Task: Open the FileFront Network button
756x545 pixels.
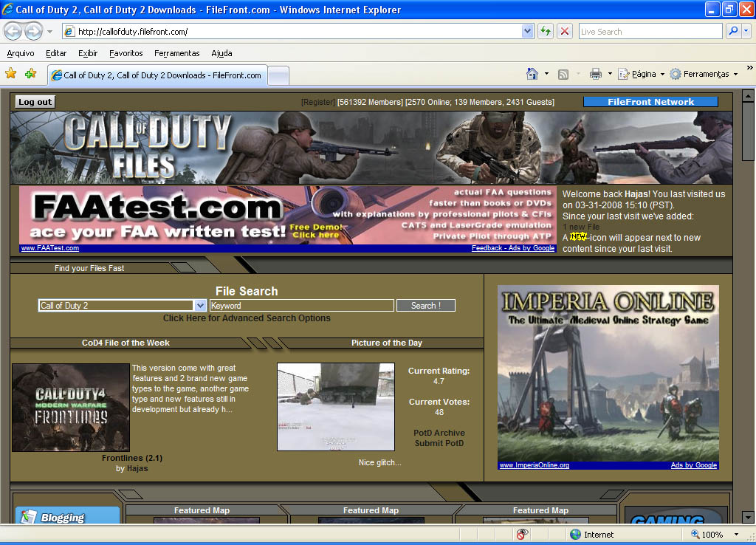Action: click(650, 102)
